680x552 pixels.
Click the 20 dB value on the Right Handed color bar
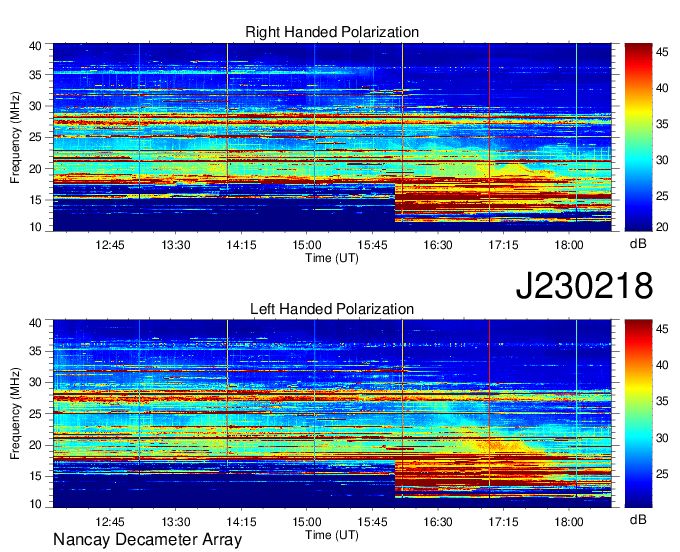pyautogui.click(x=662, y=227)
